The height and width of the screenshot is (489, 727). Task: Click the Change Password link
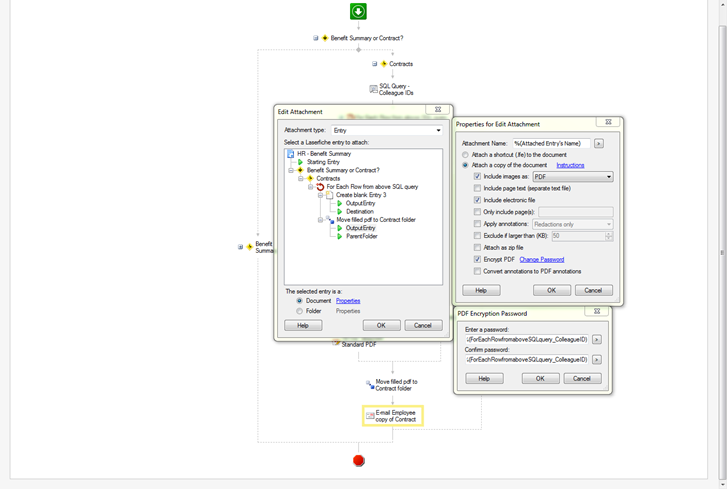point(541,259)
